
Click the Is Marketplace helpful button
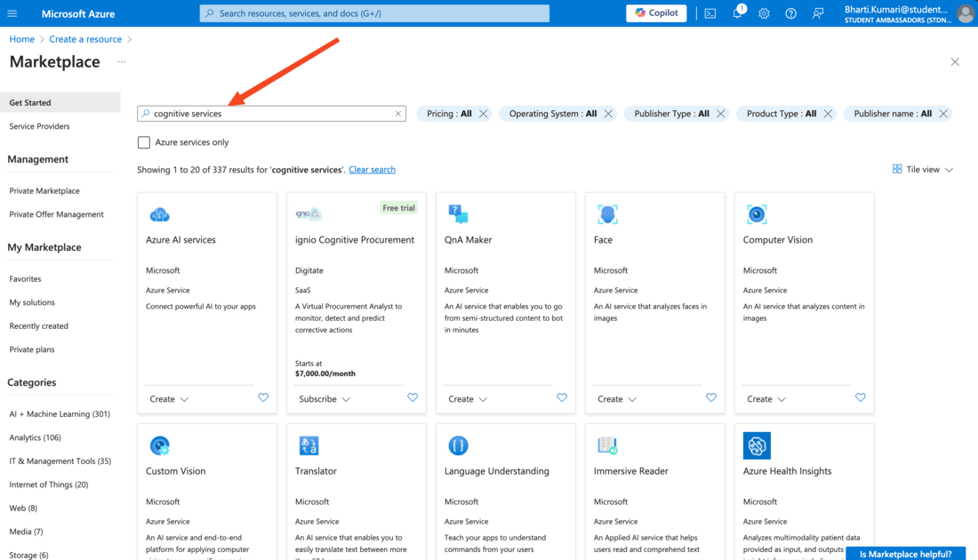point(906,554)
